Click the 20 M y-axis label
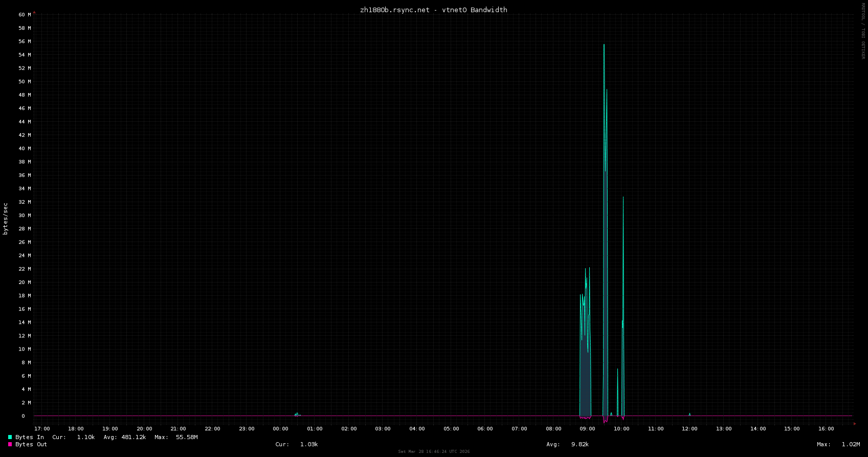The width and height of the screenshot is (868, 457). tap(25, 282)
